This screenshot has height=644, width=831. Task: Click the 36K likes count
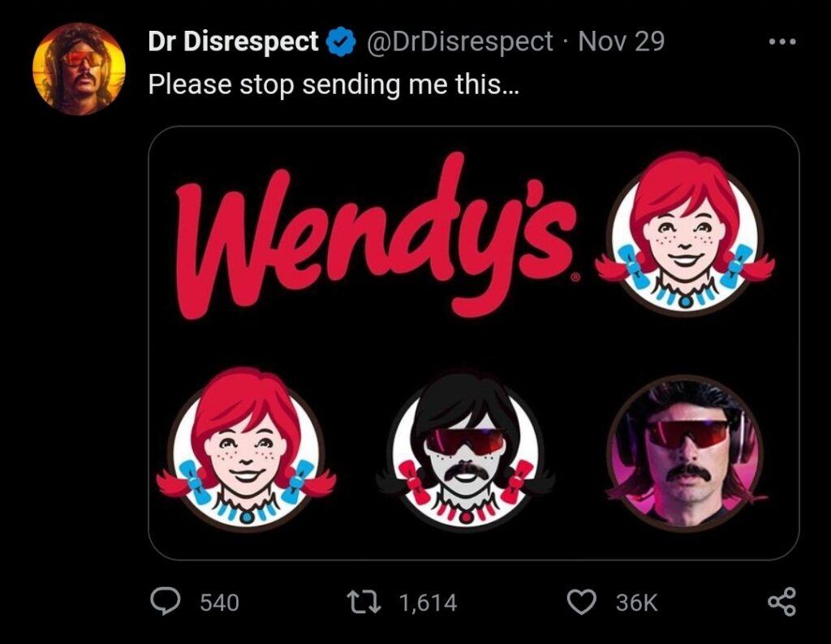[x=636, y=603]
